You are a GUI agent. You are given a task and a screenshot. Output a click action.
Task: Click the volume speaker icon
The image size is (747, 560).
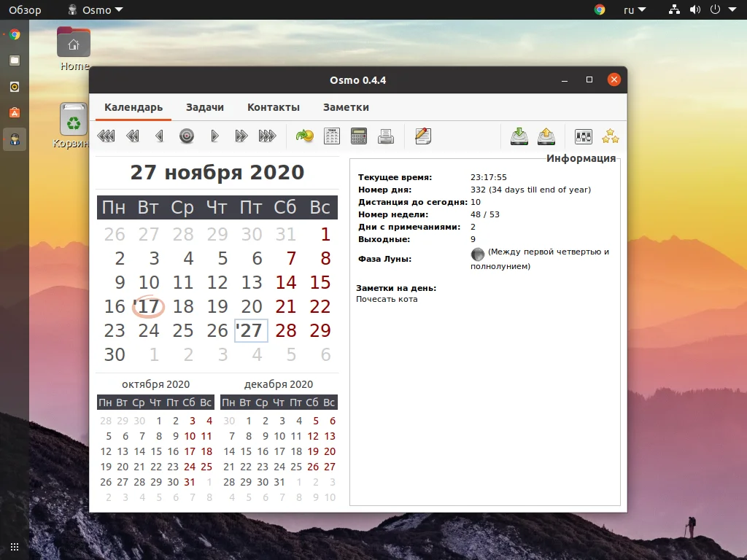pyautogui.click(x=695, y=9)
